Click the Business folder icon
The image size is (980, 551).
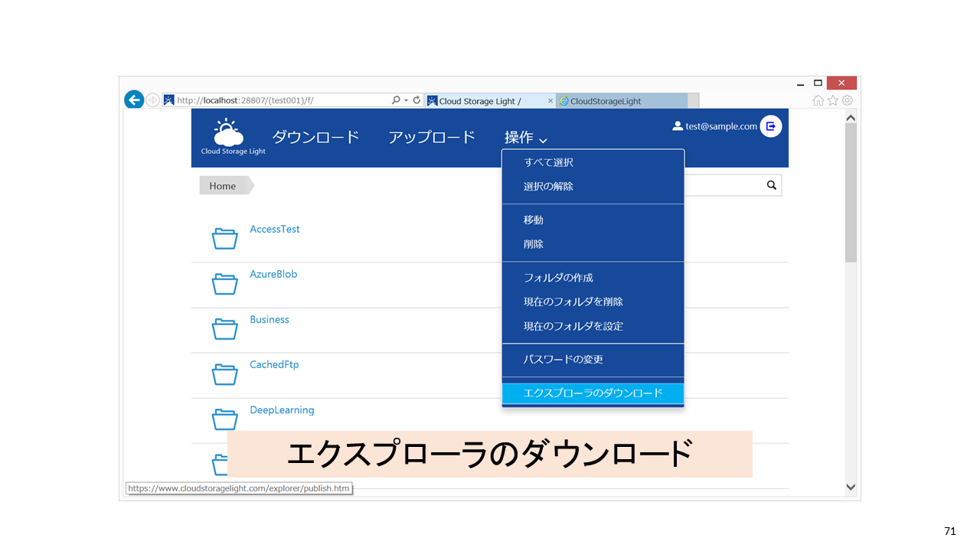224,329
